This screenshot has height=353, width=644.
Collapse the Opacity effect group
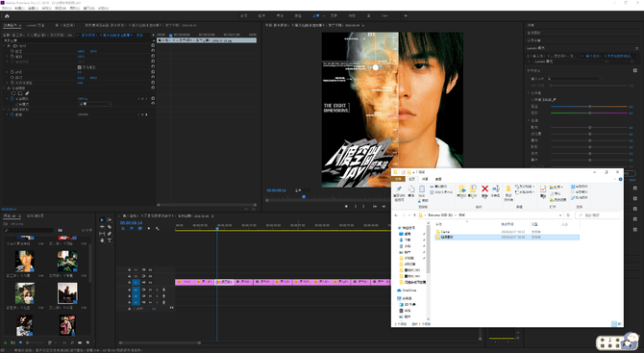[x=4, y=88]
